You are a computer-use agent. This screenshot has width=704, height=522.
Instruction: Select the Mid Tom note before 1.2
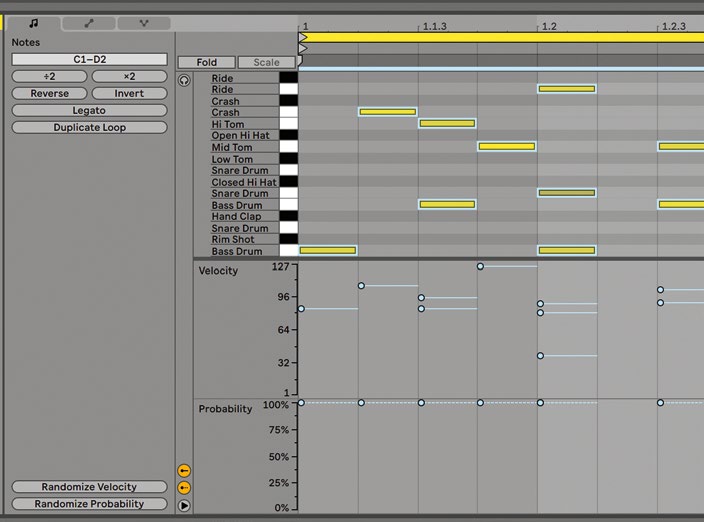coord(506,146)
